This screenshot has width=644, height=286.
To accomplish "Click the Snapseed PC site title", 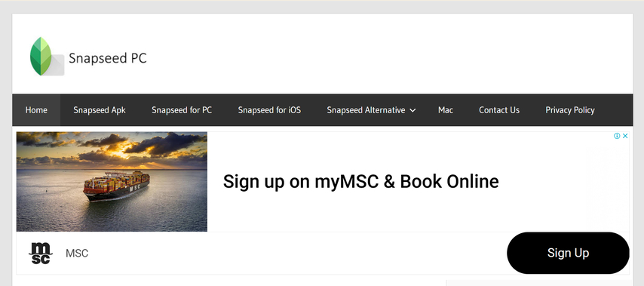I will 108,58.
